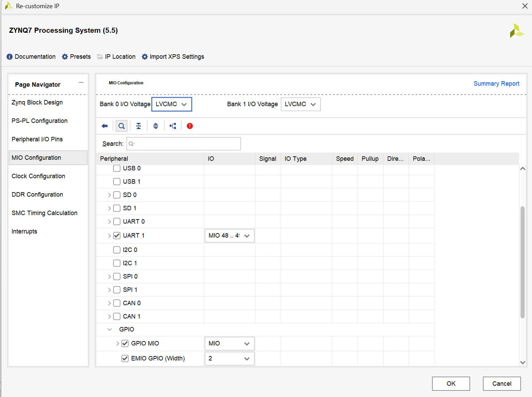Expand the UART 1 tree row
The height and width of the screenshot is (397, 532).
coord(109,236)
